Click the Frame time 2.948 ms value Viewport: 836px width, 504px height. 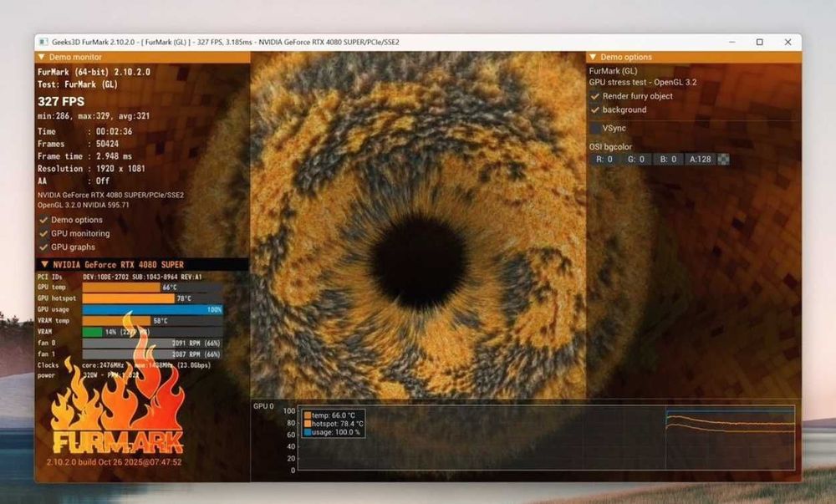tap(114, 156)
